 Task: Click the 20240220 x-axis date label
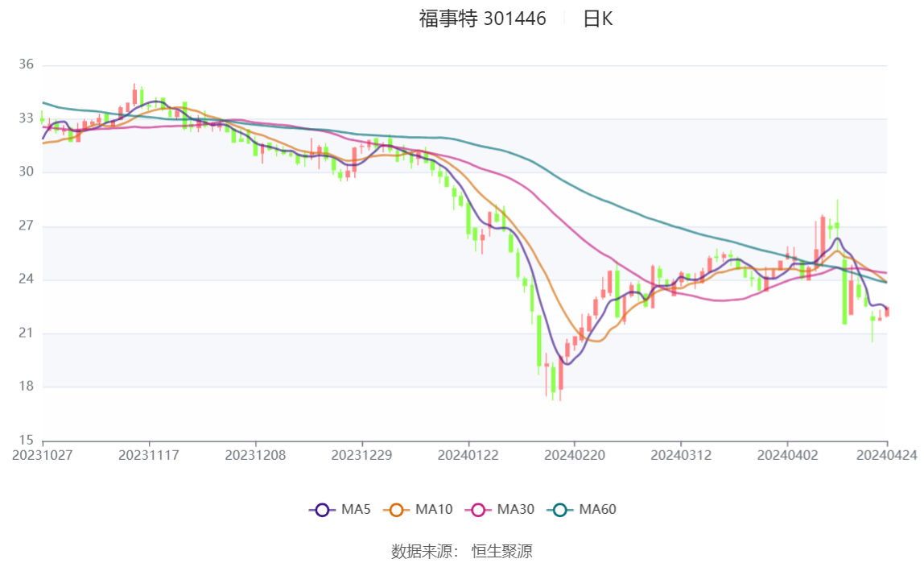575,455
